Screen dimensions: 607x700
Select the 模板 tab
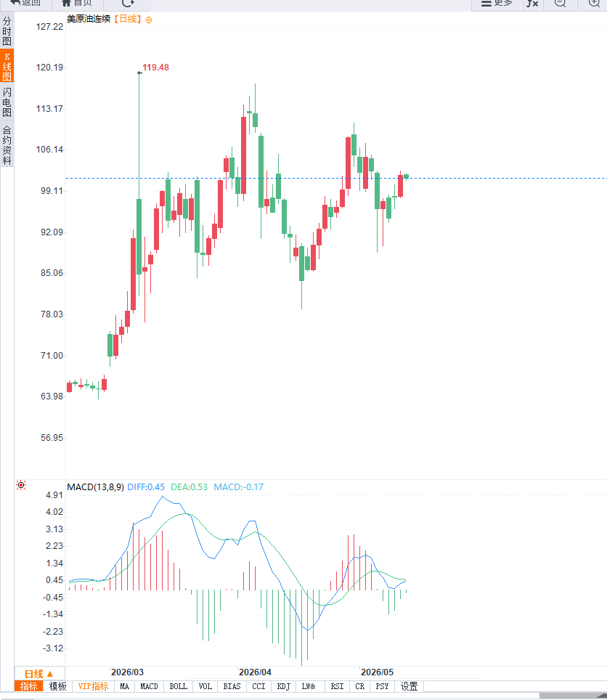57,687
